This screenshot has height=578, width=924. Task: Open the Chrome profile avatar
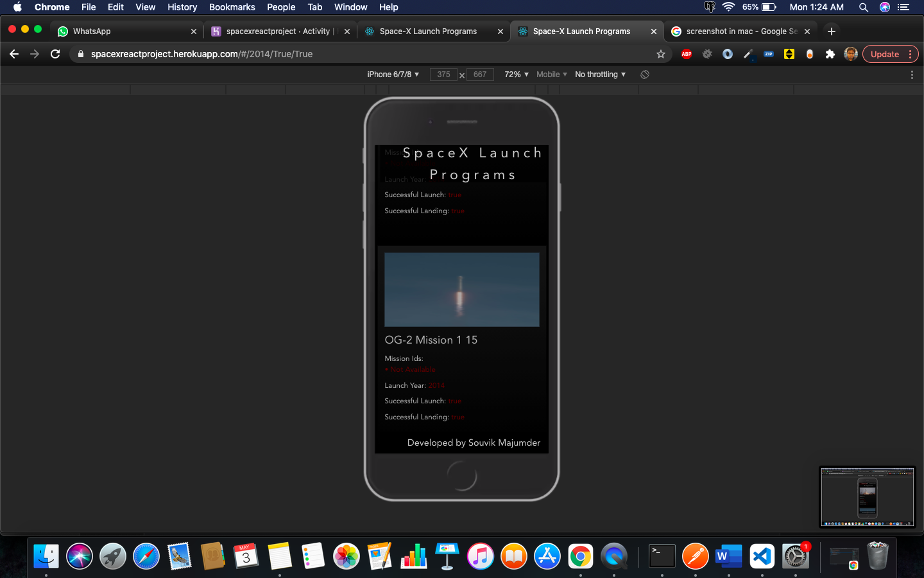pyautogui.click(x=851, y=54)
